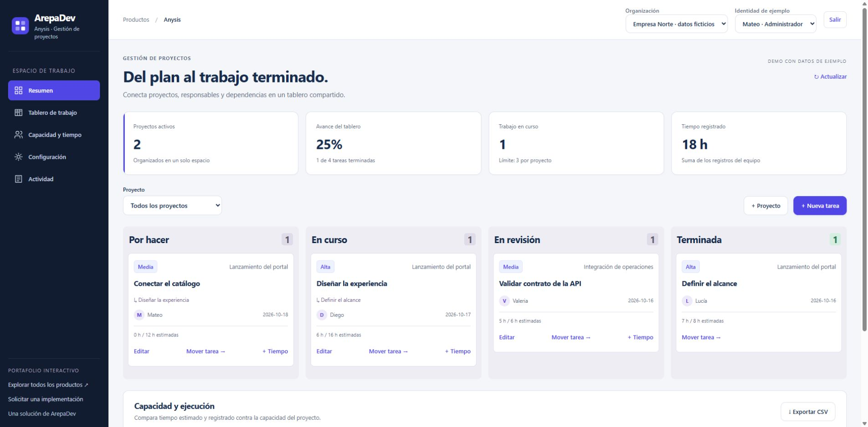Image resolution: width=868 pixels, height=427 pixels.
Task: Edit the Diseñar la experiencia task
Action: [x=324, y=351]
